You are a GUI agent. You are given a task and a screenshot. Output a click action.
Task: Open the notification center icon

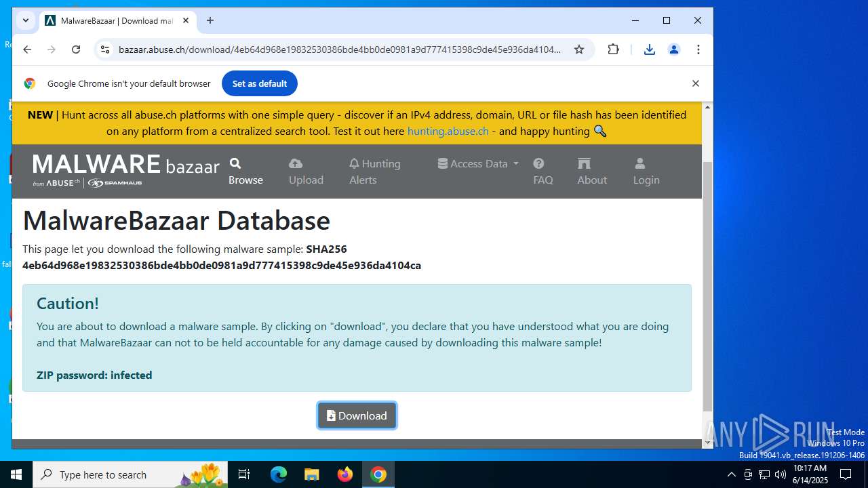(846, 474)
